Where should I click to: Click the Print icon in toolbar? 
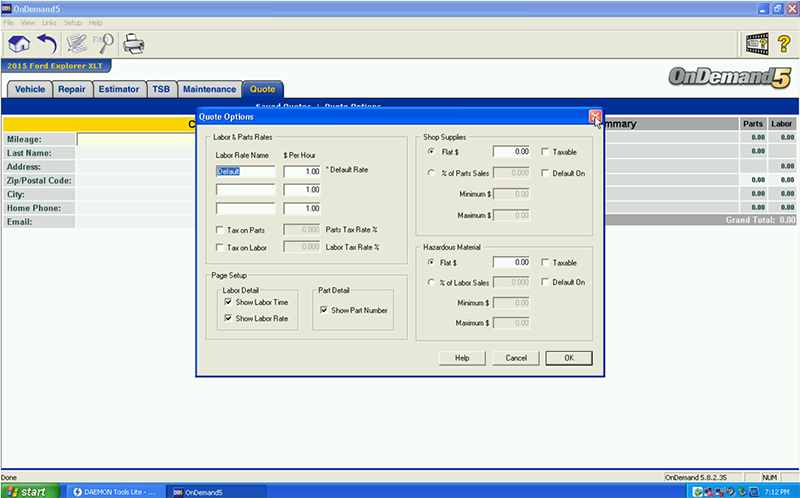coord(134,44)
